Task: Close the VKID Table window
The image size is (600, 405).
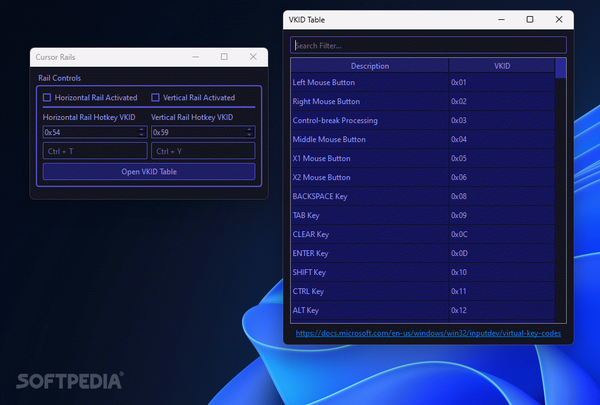Action: click(559, 20)
